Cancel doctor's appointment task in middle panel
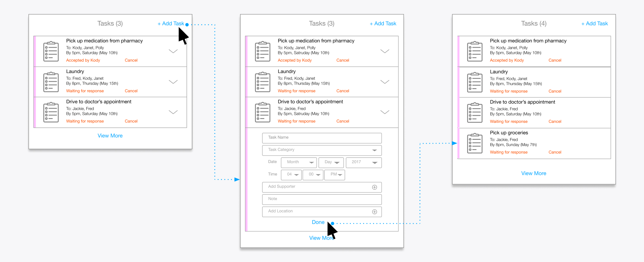Image resolution: width=644 pixels, height=262 pixels. (343, 121)
